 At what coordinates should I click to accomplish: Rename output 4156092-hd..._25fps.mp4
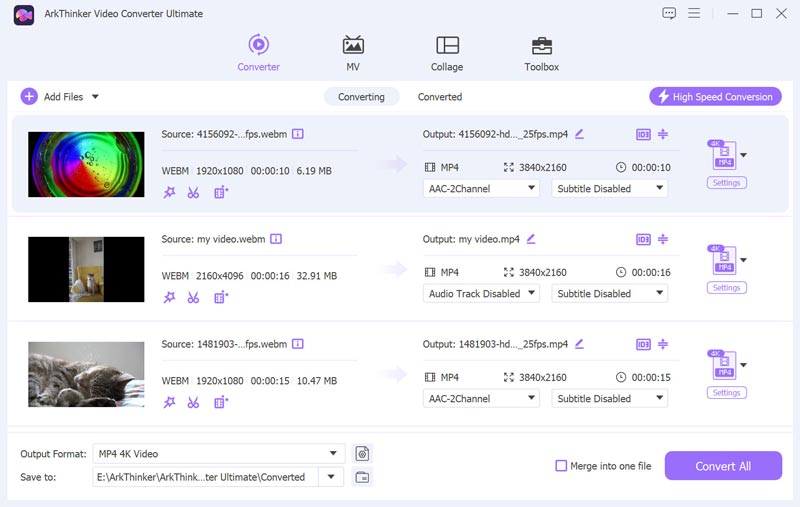point(579,134)
